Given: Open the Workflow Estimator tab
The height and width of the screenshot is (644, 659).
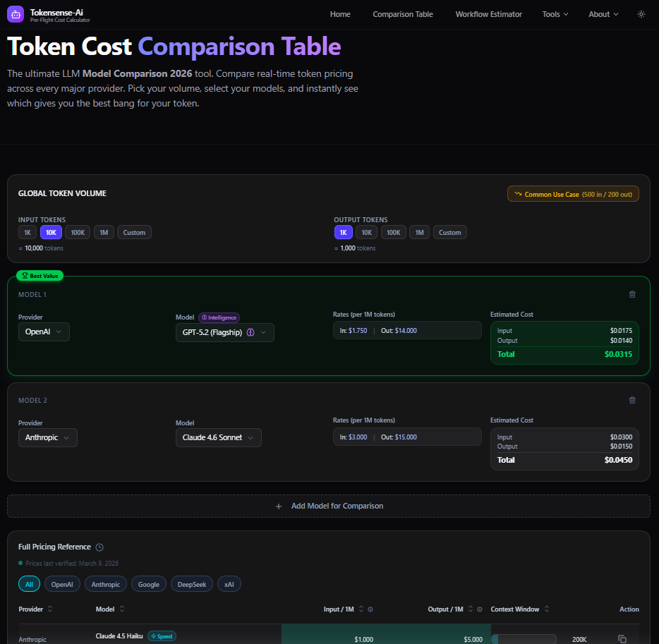Looking at the screenshot, I should coord(488,14).
